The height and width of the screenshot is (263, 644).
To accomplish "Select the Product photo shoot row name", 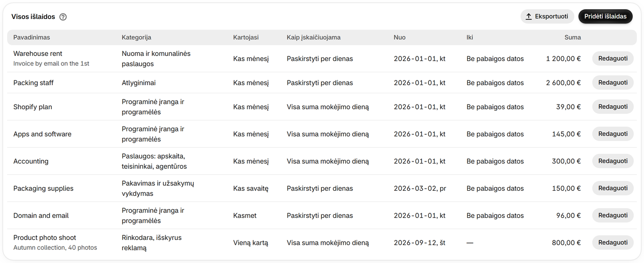I will pyautogui.click(x=45, y=237).
